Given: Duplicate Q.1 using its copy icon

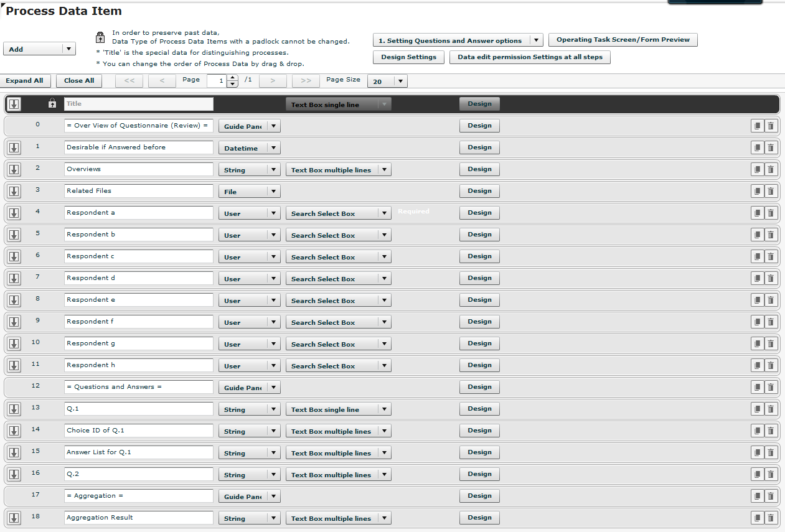Looking at the screenshot, I should (757, 409).
